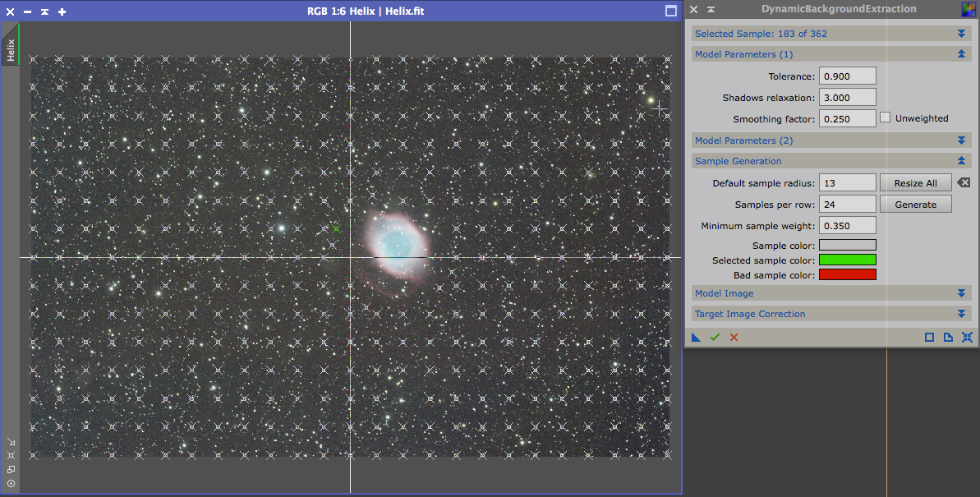This screenshot has width=980, height=497.
Task: Click the Tolerance input field
Action: (848, 76)
